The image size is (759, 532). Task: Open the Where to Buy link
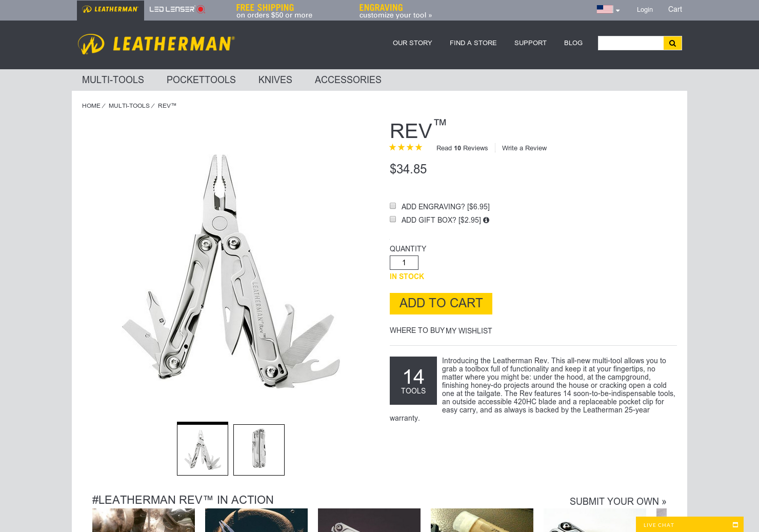point(417,330)
